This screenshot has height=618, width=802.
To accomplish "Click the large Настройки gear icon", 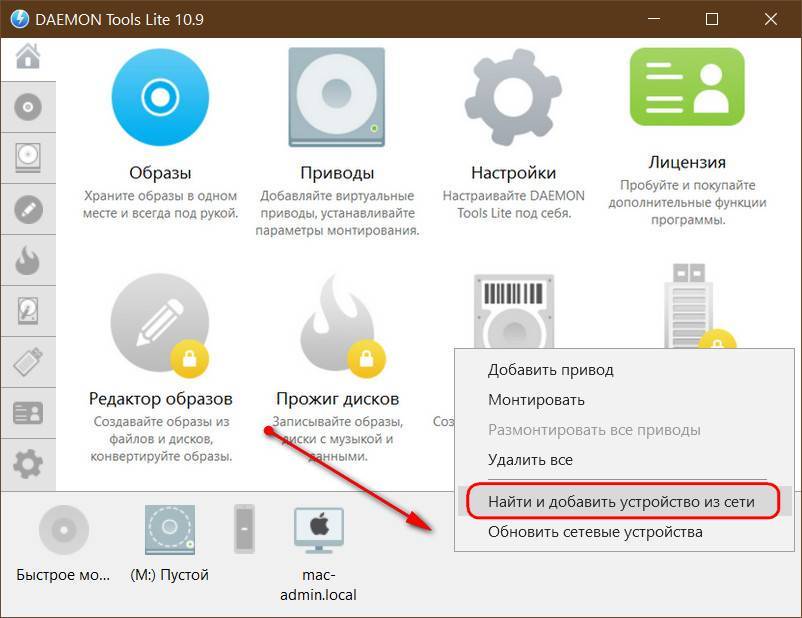I will (x=513, y=97).
